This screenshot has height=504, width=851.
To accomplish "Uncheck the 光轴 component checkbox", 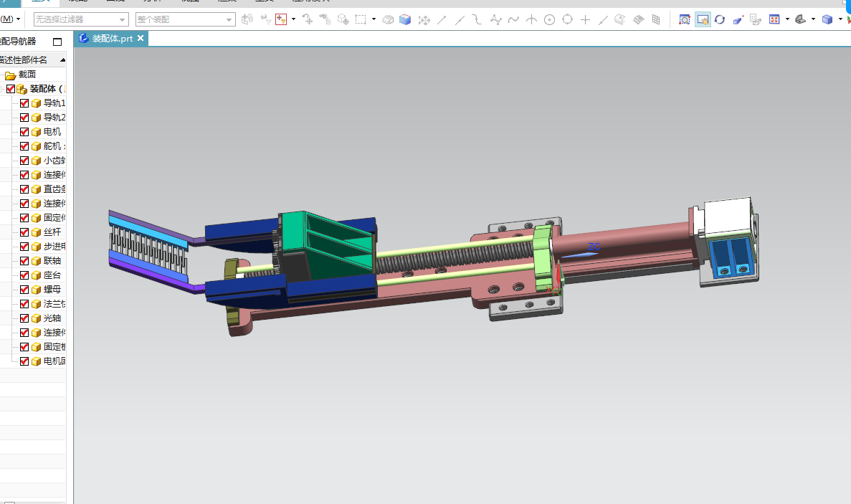I will [x=24, y=318].
